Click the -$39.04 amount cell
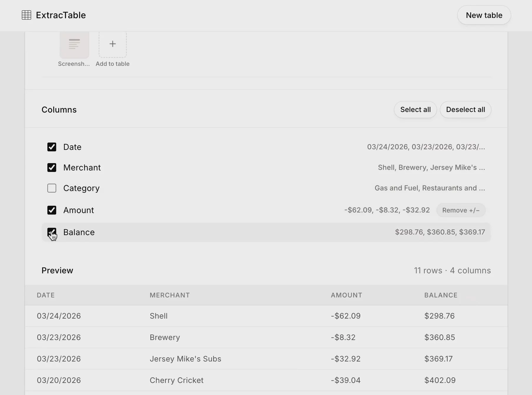The width and height of the screenshot is (532, 395). (346, 380)
